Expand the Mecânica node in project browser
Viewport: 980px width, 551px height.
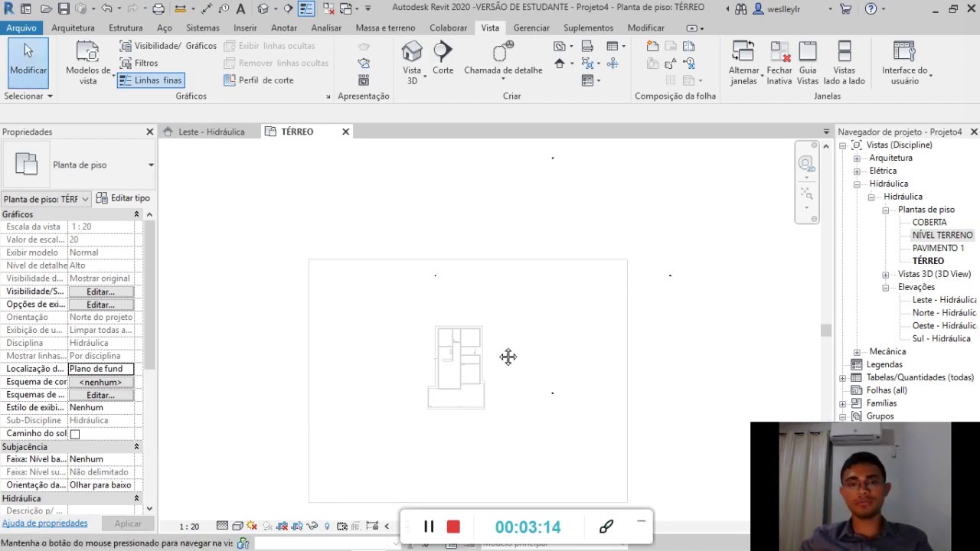pyautogui.click(x=857, y=352)
